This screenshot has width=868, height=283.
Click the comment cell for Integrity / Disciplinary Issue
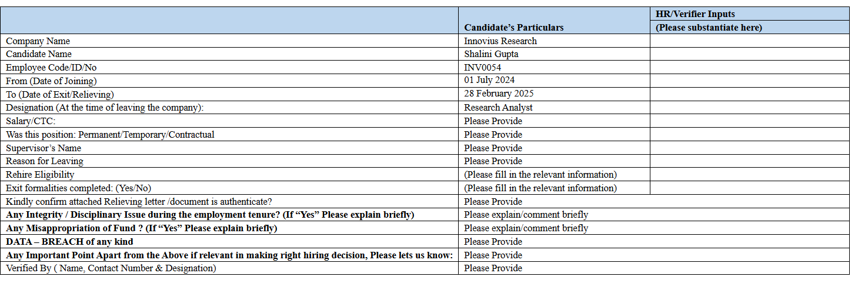click(x=526, y=215)
